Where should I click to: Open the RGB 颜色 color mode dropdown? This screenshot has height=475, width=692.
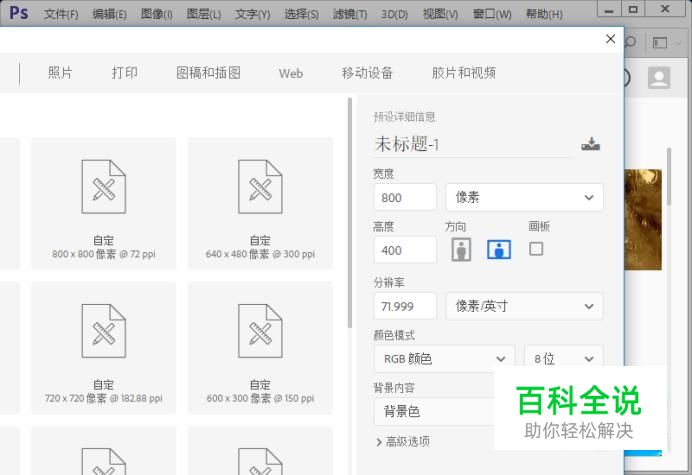[444, 358]
